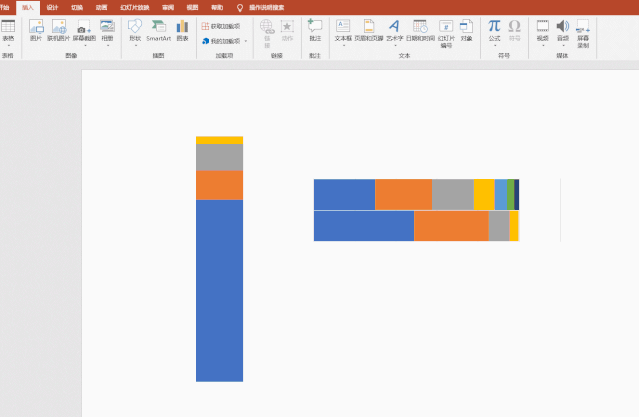Switch to the 设计 (Design) ribbon tab
This screenshot has height=417, width=639.
52,7
